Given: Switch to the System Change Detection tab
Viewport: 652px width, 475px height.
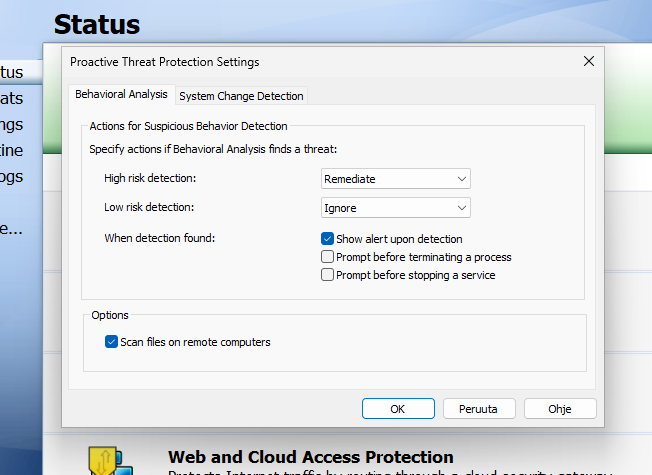Looking at the screenshot, I should (241, 96).
